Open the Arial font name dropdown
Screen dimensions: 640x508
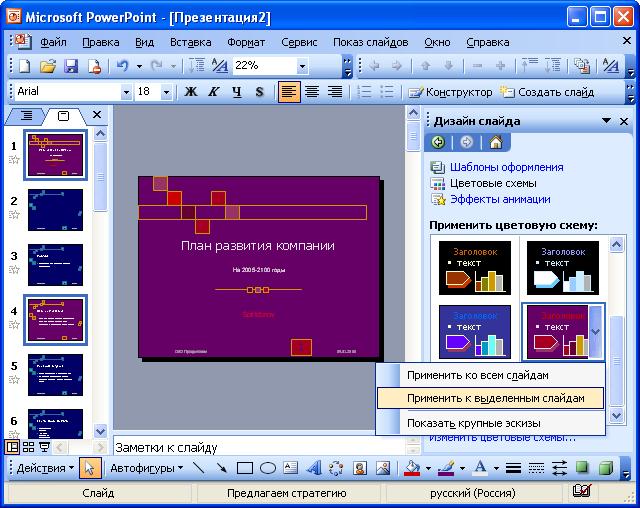tap(127, 92)
